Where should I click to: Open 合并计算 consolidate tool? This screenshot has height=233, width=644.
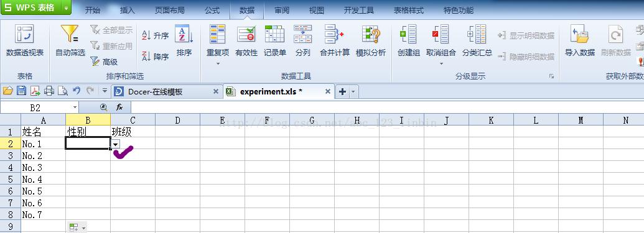point(334,40)
